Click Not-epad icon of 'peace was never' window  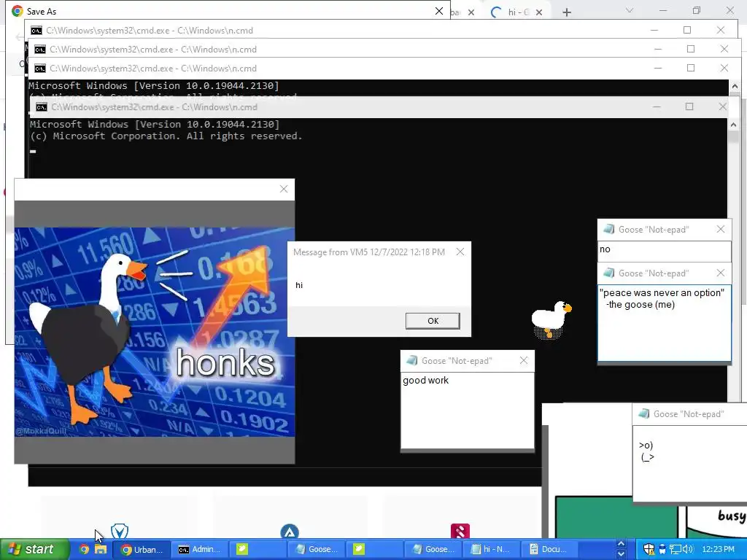[x=608, y=273]
